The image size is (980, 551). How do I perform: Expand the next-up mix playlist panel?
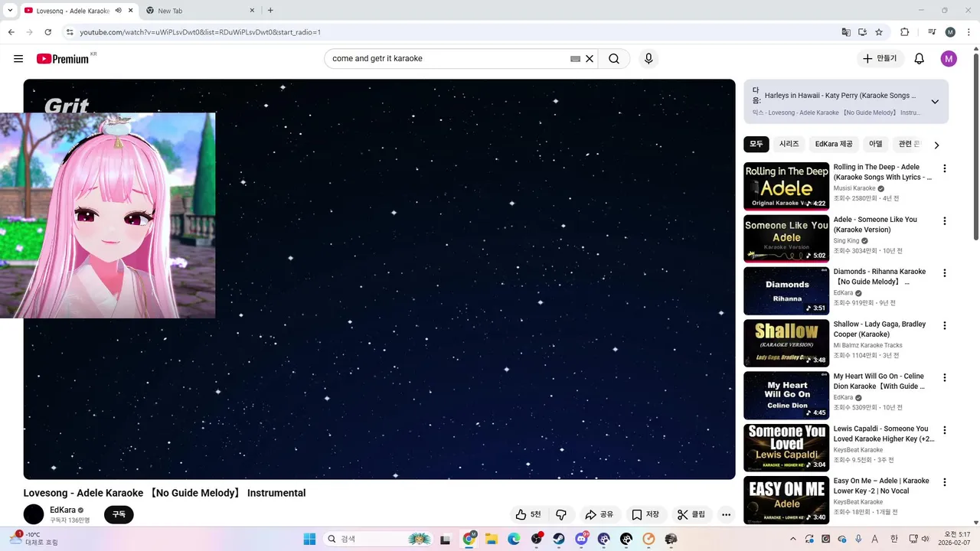935,102
